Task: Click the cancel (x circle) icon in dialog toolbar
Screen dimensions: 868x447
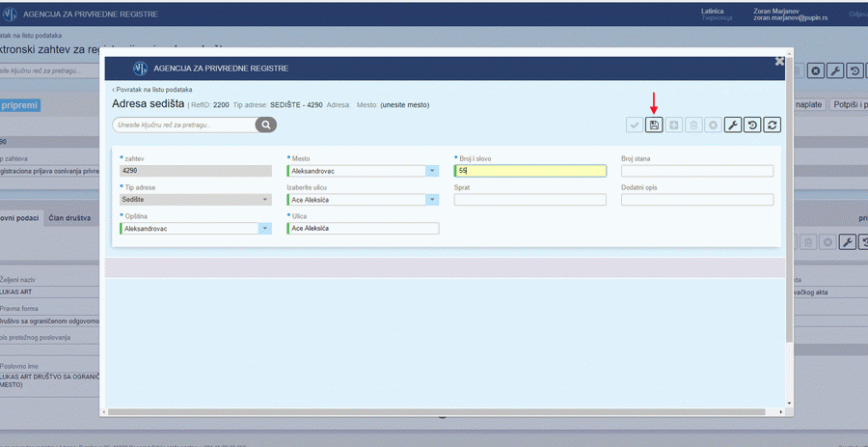Action: click(713, 125)
